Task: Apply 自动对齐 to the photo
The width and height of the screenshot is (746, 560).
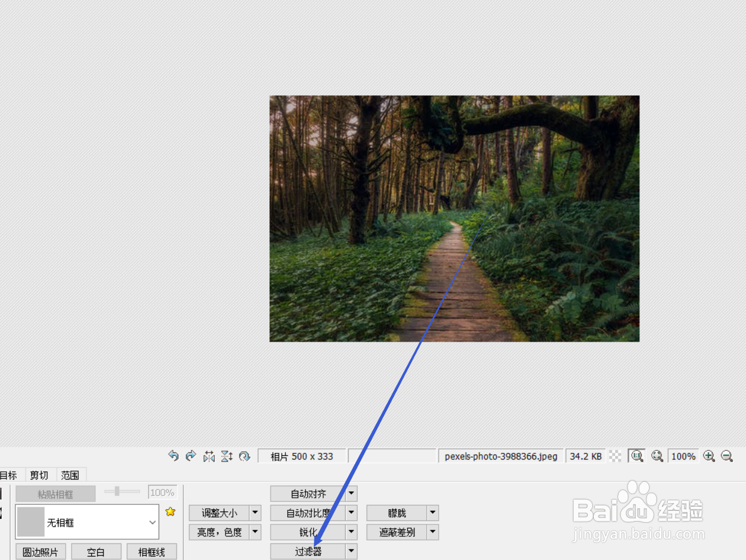Action: [308, 493]
